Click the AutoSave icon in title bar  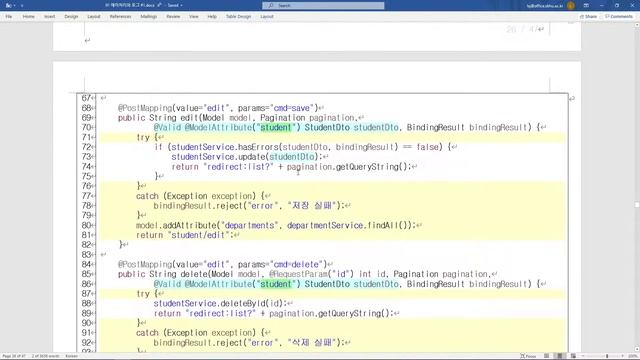(8, 5)
